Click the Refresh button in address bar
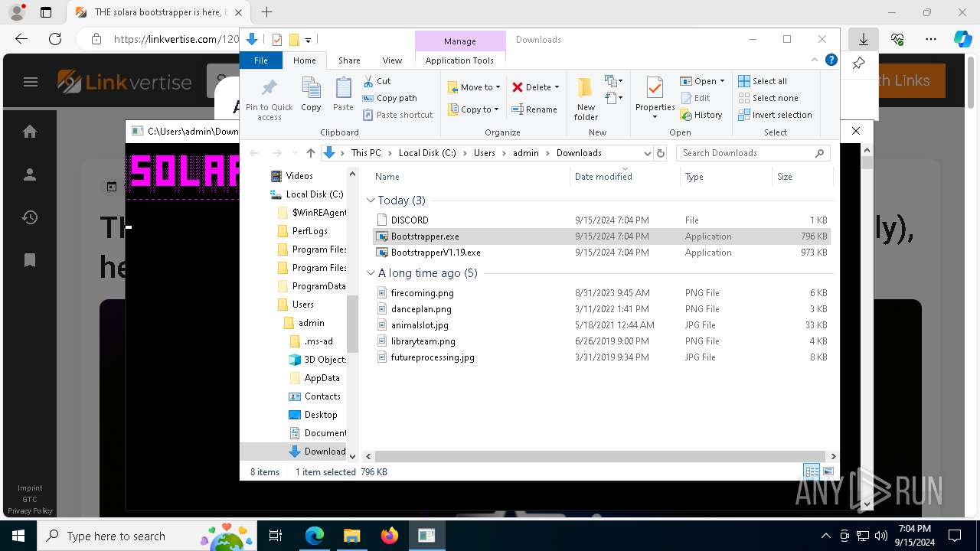 coord(661,153)
